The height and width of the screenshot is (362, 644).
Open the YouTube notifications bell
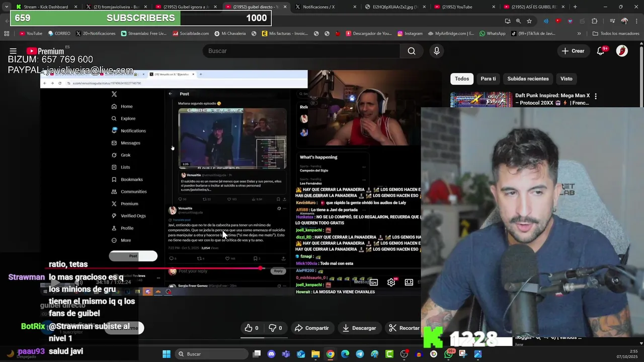click(601, 51)
